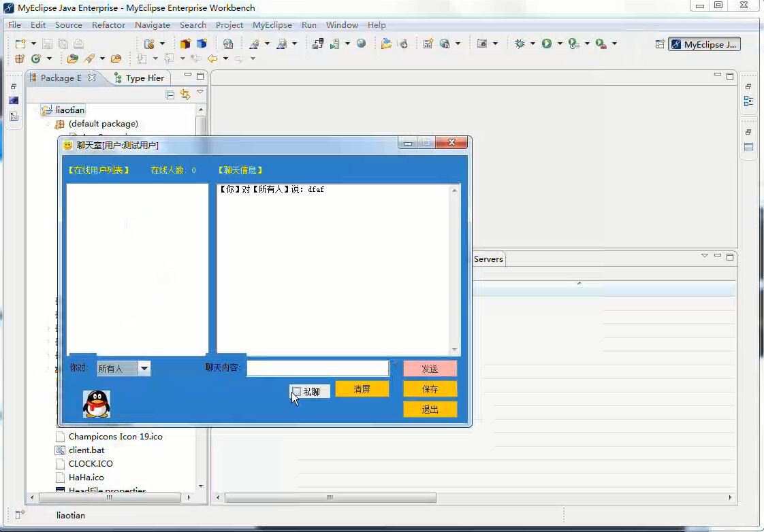764x532 pixels.
Task: Open the Window menu
Action: pyautogui.click(x=342, y=24)
